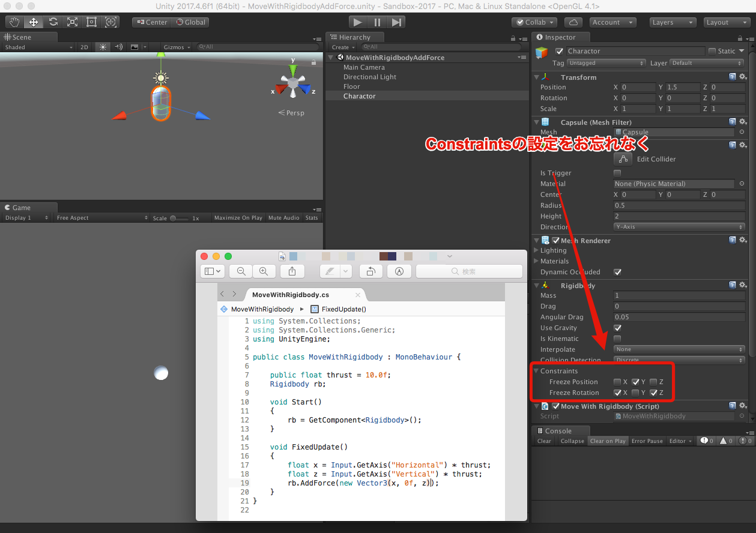This screenshot has width=756, height=533.
Task: Click the Transform component gear icon
Action: click(x=743, y=77)
